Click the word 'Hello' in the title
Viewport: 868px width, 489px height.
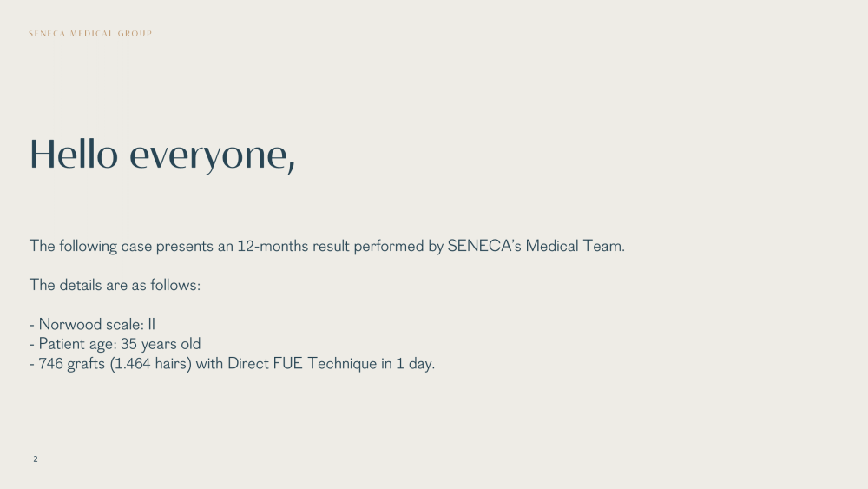[x=74, y=154]
